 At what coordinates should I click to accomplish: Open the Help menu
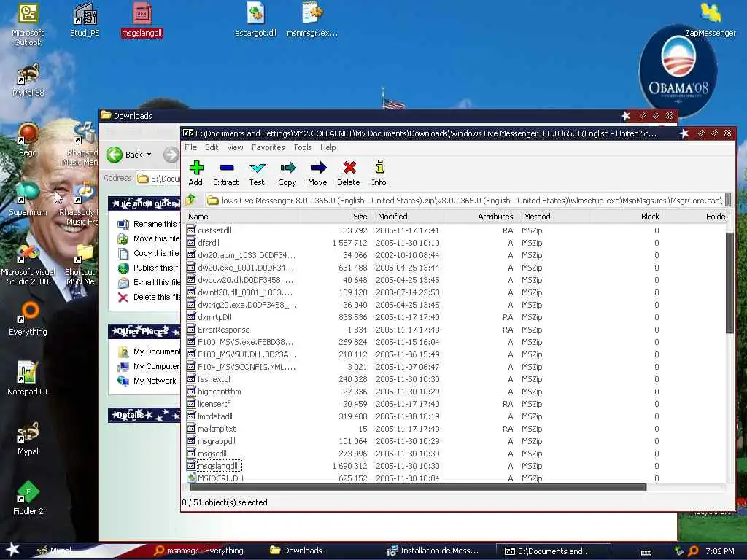pos(328,147)
